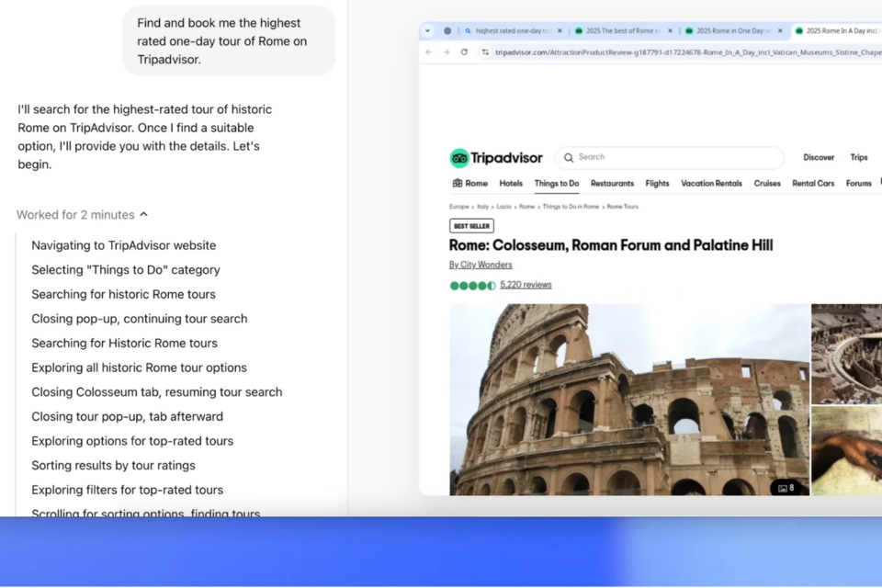Image resolution: width=882 pixels, height=588 pixels.
Task: Open the 5,220 reviews link
Action: click(526, 285)
